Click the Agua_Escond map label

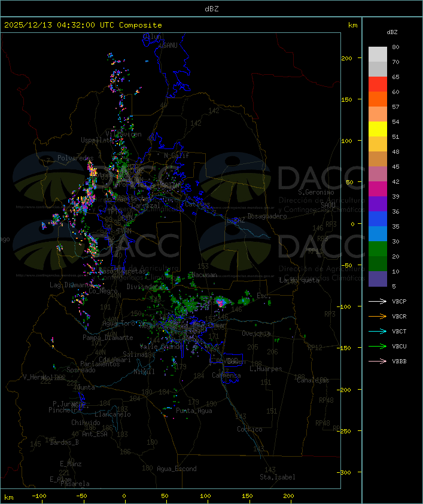176,469
